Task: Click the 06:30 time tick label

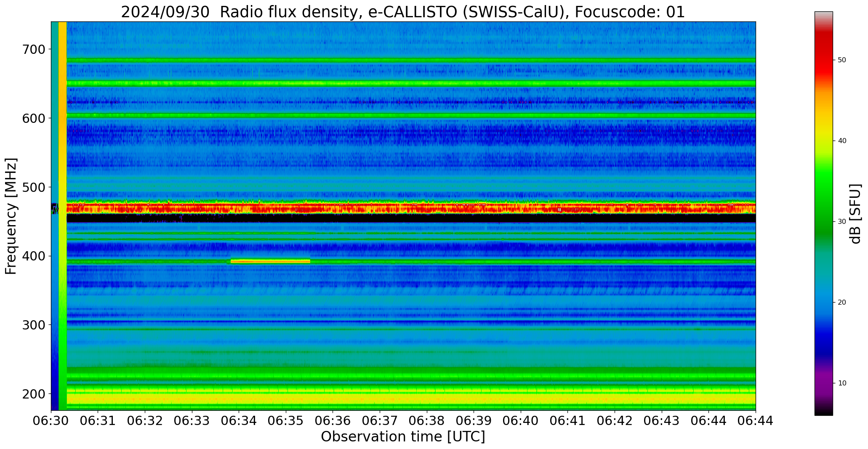Action: pyautogui.click(x=51, y=421)
